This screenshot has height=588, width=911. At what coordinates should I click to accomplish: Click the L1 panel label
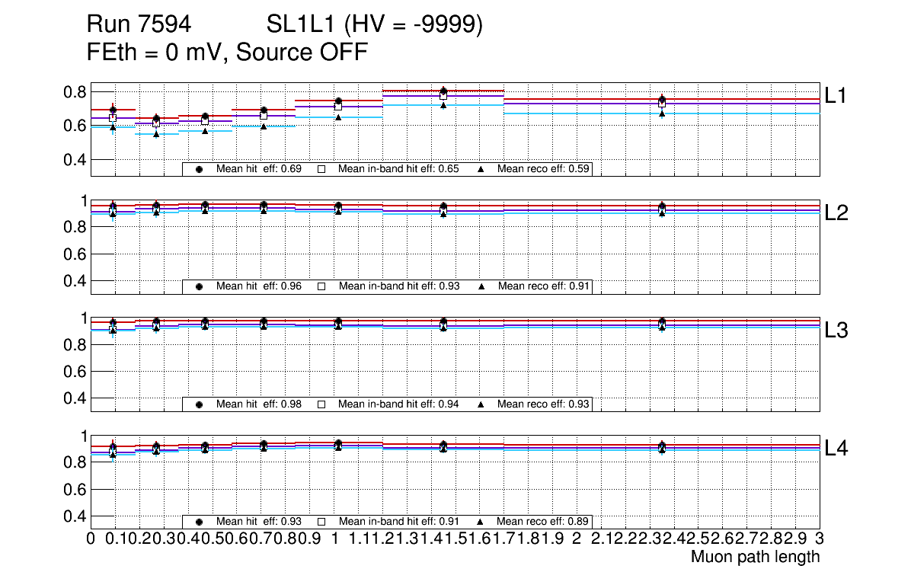coord(836,95)
